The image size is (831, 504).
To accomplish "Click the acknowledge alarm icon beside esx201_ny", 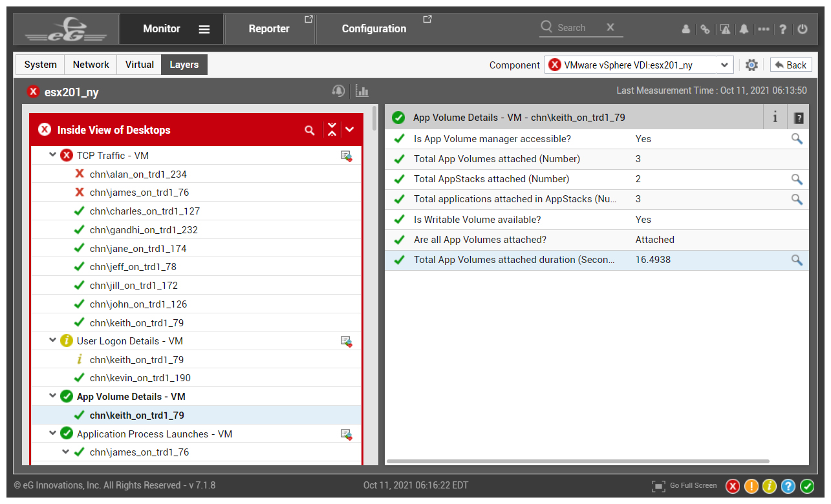I will pos(338,91).
